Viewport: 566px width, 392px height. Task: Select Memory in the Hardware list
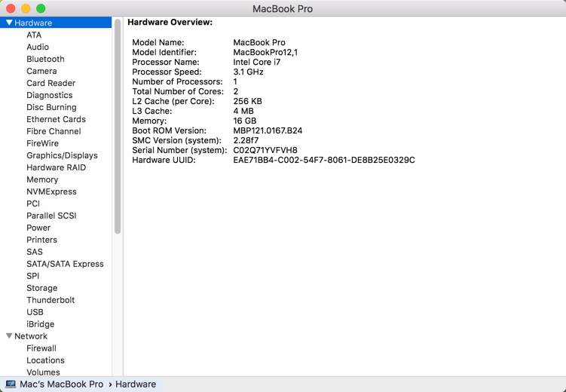pyautogui.click(x=42, y=179)
